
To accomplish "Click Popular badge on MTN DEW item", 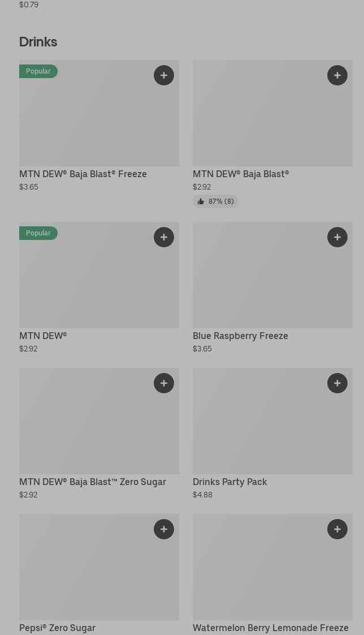I will coord(38,233).
